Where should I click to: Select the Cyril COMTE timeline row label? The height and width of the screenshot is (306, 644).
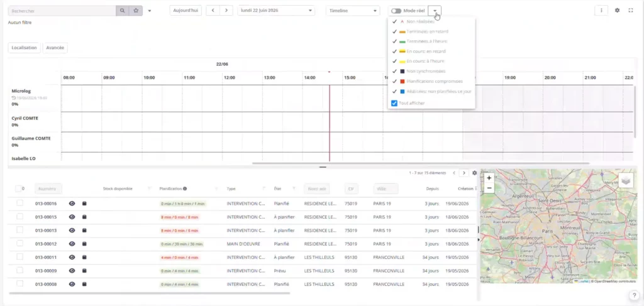pyautogui.click(x=25, y=118)
